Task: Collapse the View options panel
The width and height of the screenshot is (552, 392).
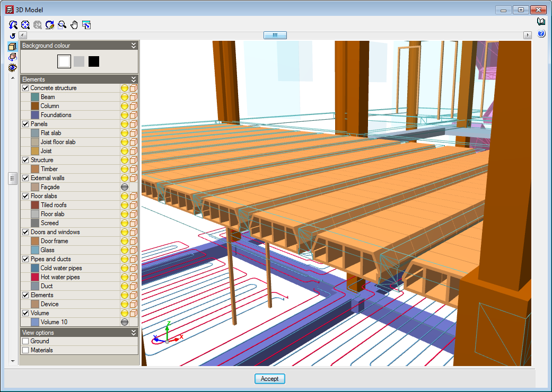Action: pos(134,333)
